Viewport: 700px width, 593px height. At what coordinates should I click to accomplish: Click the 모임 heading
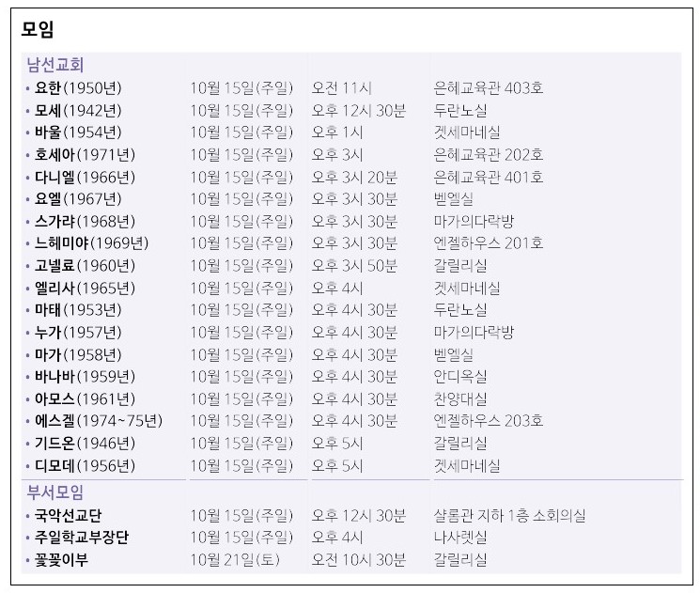pyautogui.click(x=39, y=29)
